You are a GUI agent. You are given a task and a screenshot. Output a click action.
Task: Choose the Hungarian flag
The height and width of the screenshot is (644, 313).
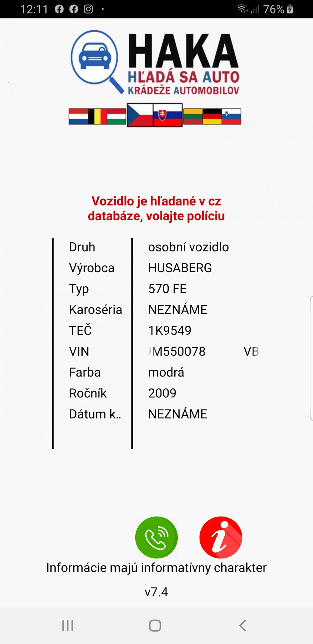(x=116, y=117)
